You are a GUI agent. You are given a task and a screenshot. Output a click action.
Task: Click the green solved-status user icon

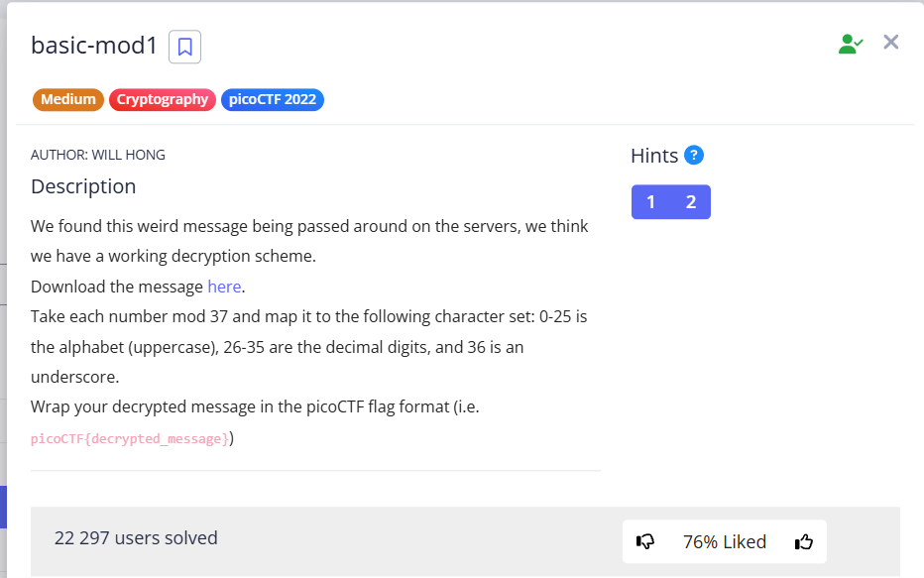point(850,44)
